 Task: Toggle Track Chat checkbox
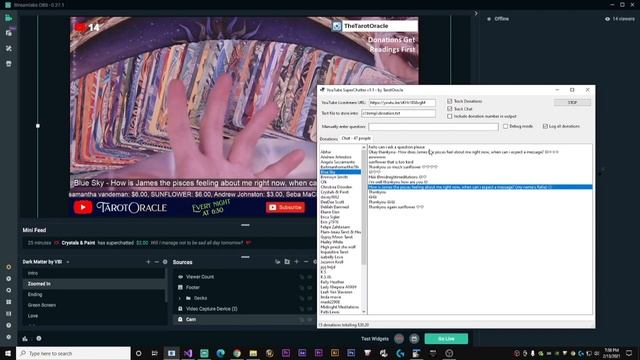click(449, 109)
